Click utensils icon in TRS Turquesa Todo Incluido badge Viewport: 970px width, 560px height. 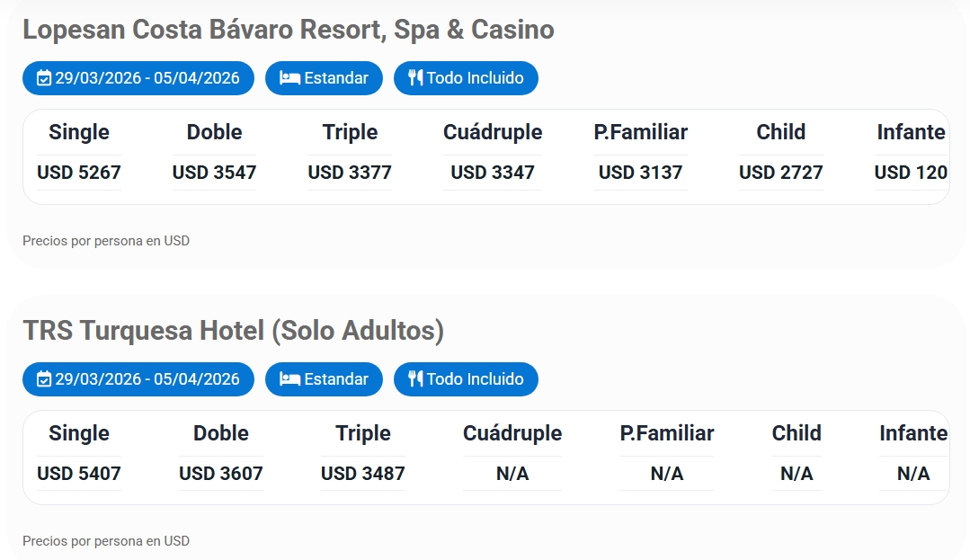point(414,379)
